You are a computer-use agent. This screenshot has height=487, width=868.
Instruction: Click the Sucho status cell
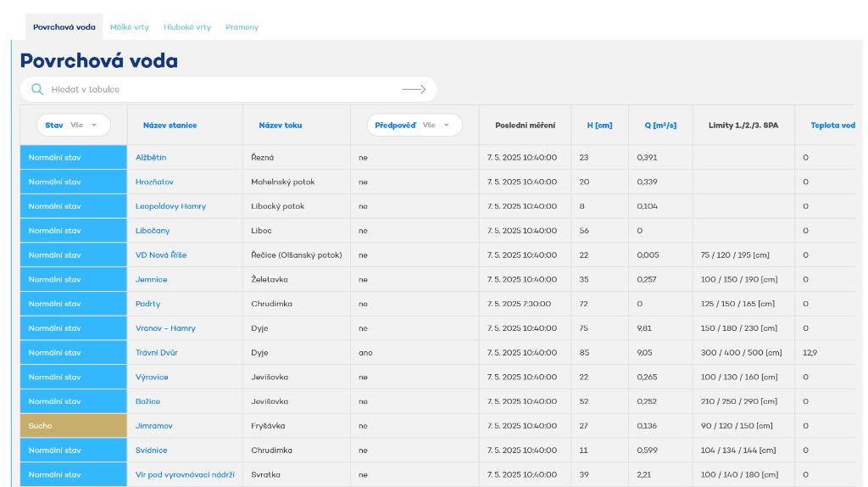74,426
